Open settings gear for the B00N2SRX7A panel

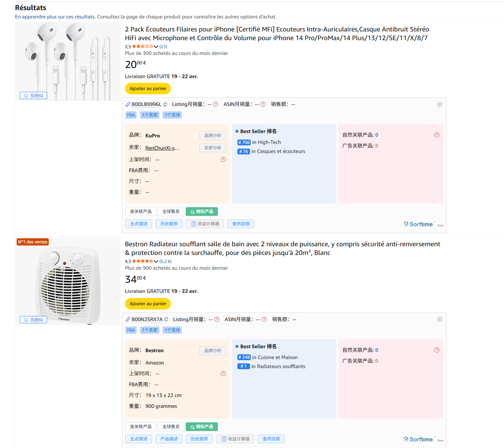pyautogui.click(x=439, y=319)
